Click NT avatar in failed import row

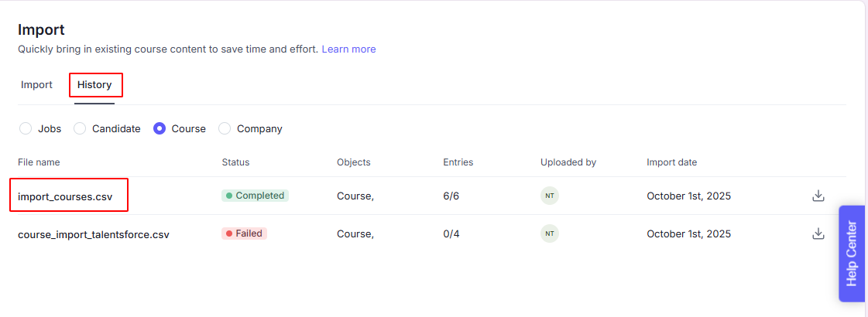(x=549, y=233)
